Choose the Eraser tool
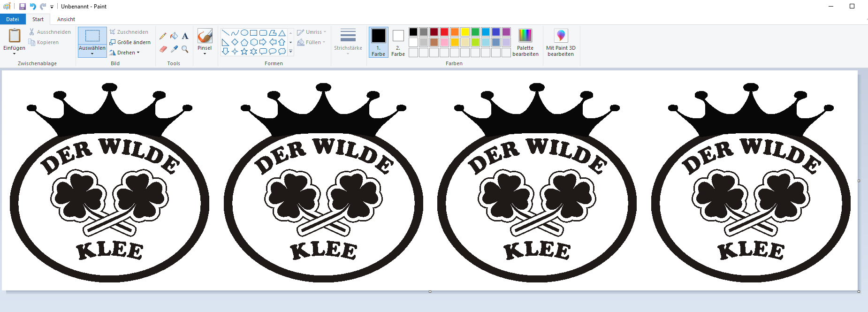 point(163,49)
